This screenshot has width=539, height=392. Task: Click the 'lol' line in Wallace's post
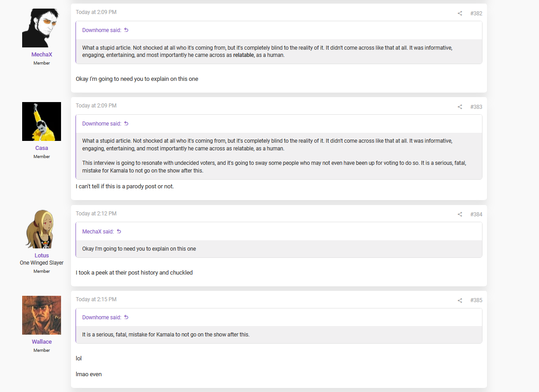(x=79, y=359)
